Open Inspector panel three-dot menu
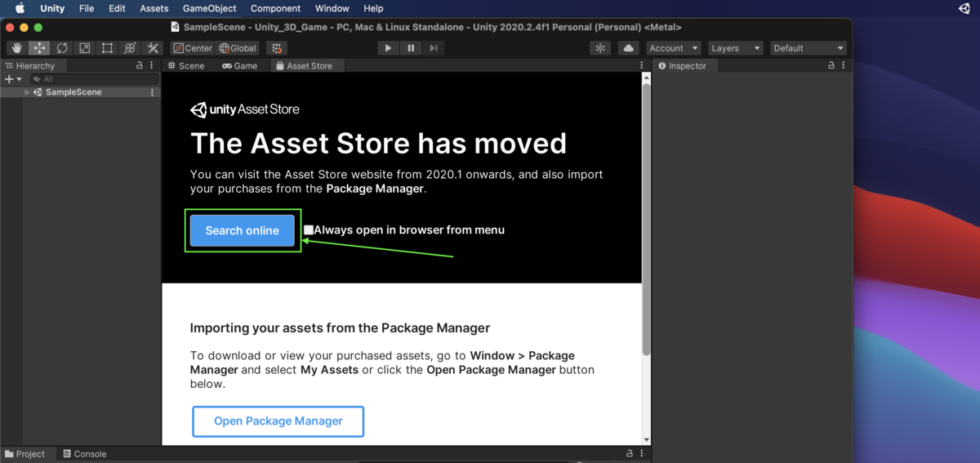980x463 pixels. [843, 65]
